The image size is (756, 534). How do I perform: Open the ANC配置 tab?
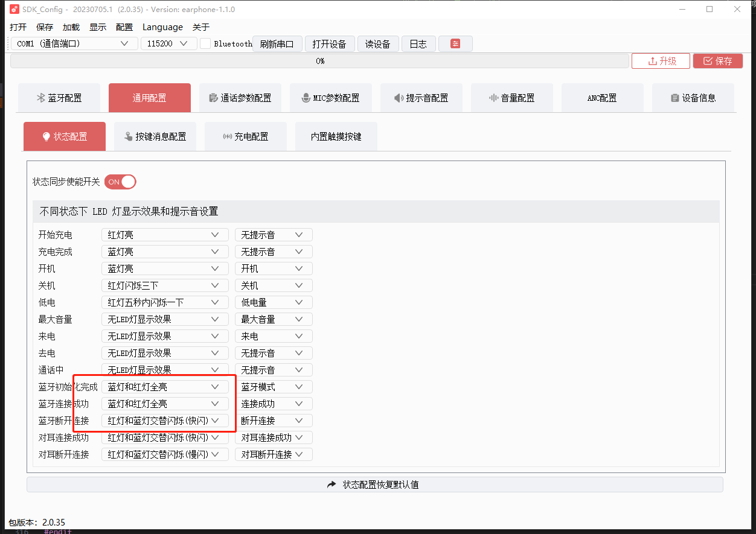603,98
